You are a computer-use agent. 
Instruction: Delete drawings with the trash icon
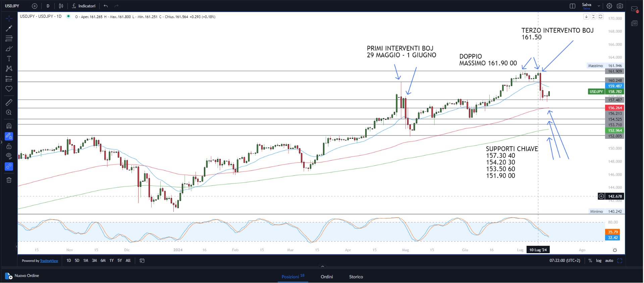click(x=9, y=180)
